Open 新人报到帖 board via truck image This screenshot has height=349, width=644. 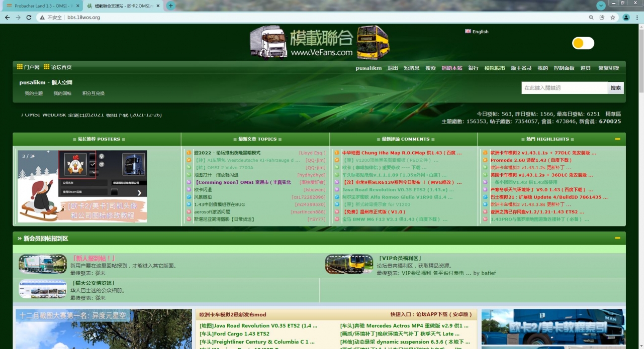43,264
